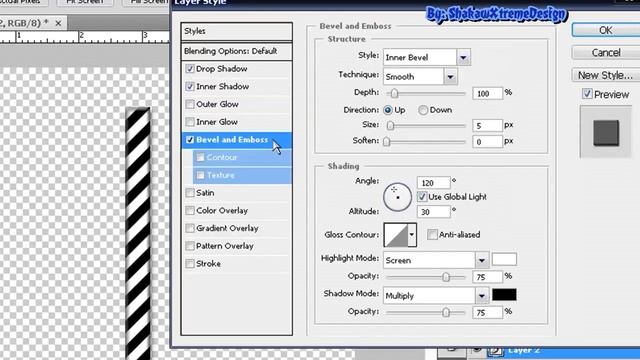Click the Size slider handle

390,126
